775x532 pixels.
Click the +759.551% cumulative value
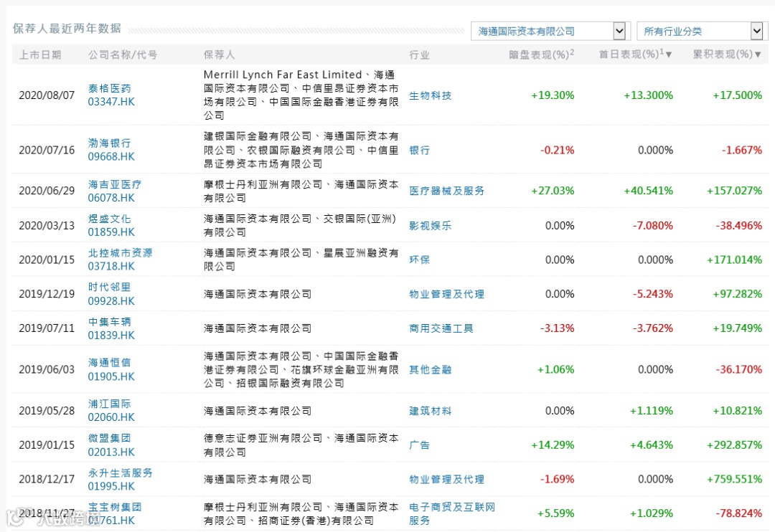tap(735, 479)
